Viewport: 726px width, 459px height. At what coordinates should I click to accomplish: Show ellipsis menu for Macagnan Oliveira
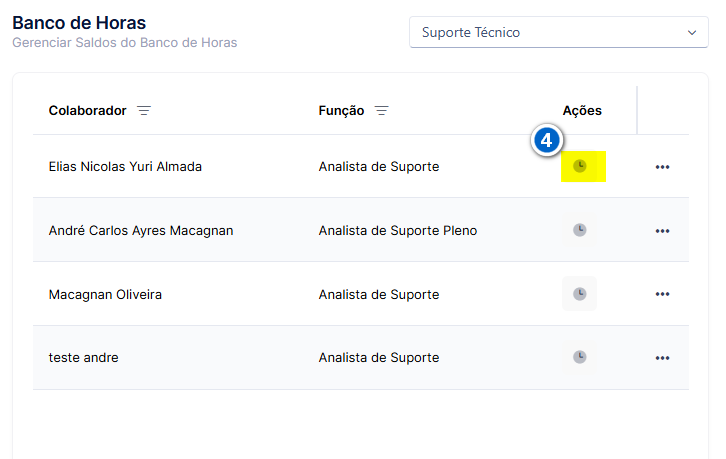click(663, 294)
